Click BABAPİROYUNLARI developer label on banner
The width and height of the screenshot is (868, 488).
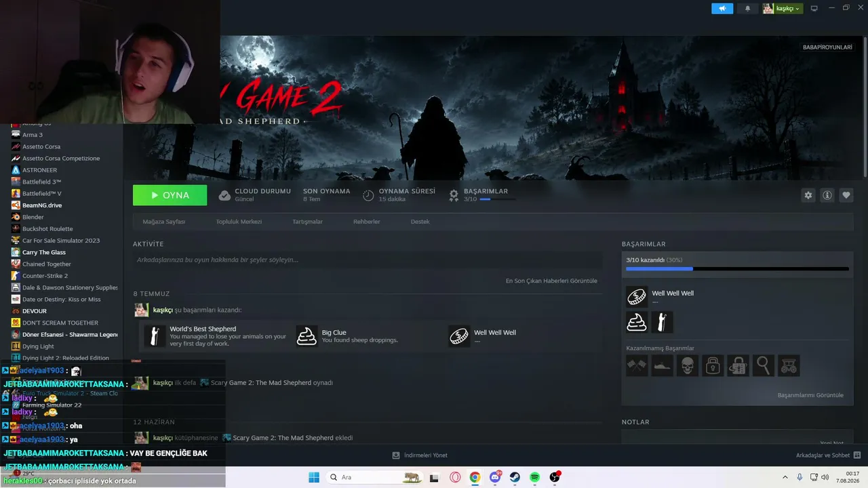pos(827,47)
